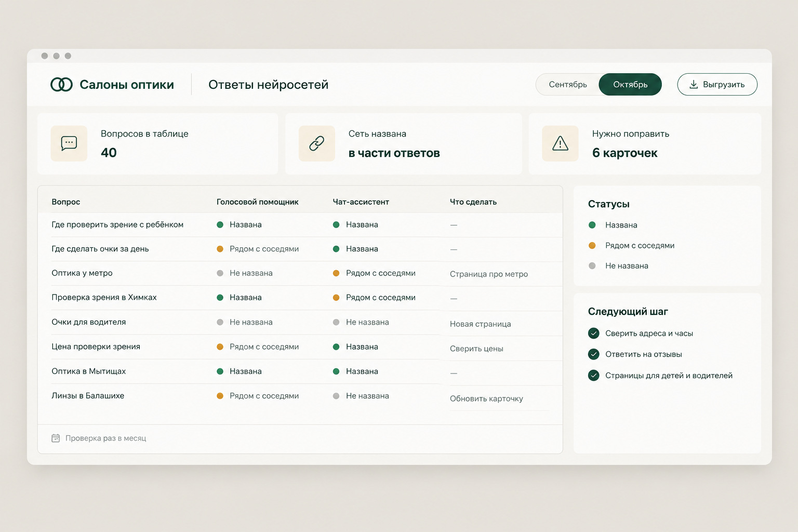Toggle the 'Сверить адреса и часы' checkmark
The image size is (798, 532).
point(594,334)
